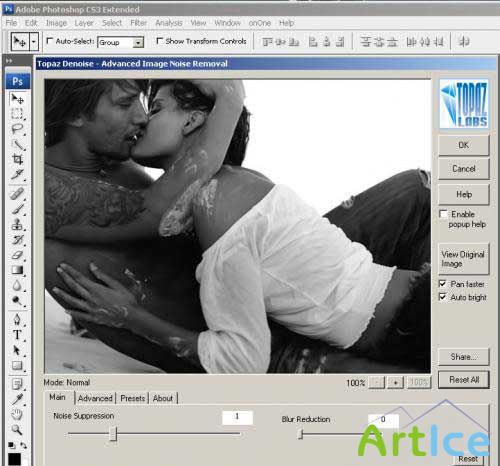Click the Topaz Labs logo
Viewport: 500px width, 466px height.
click(464, 104)
